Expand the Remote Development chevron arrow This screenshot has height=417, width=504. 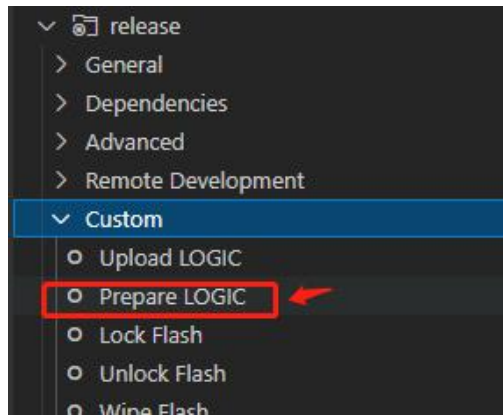[x=61, y=180]
